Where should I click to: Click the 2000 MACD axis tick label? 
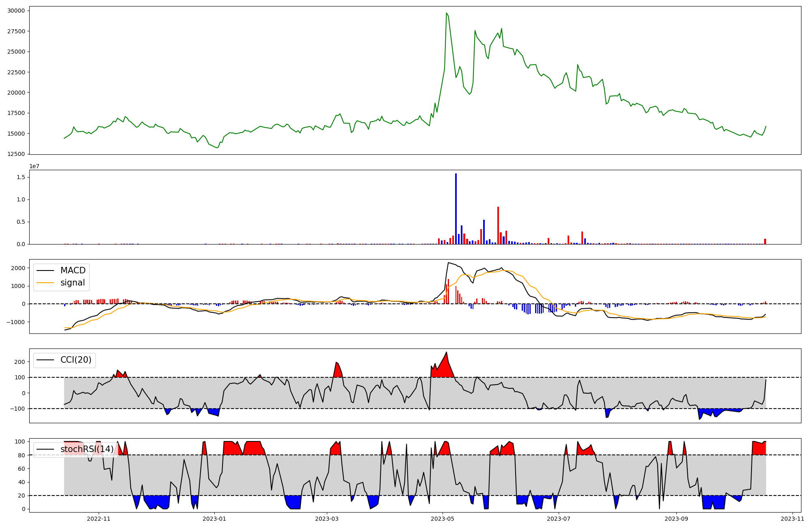click(x=18, y=268)
